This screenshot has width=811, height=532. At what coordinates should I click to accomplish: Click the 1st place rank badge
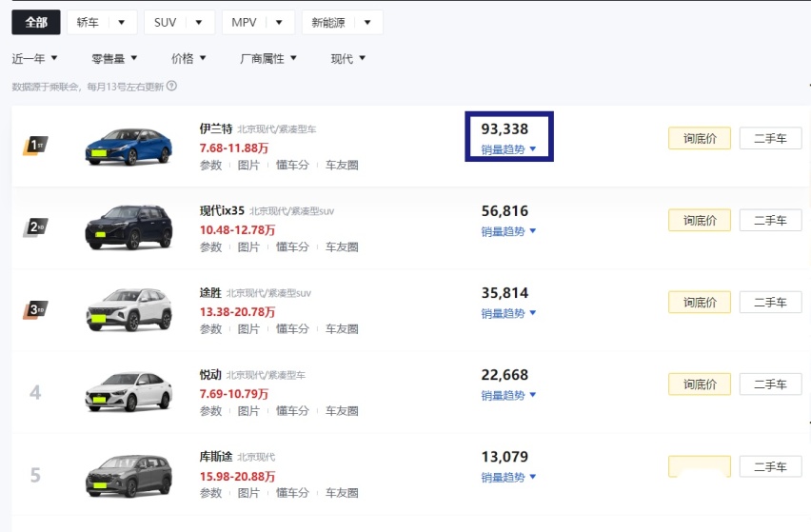point(35,146)
